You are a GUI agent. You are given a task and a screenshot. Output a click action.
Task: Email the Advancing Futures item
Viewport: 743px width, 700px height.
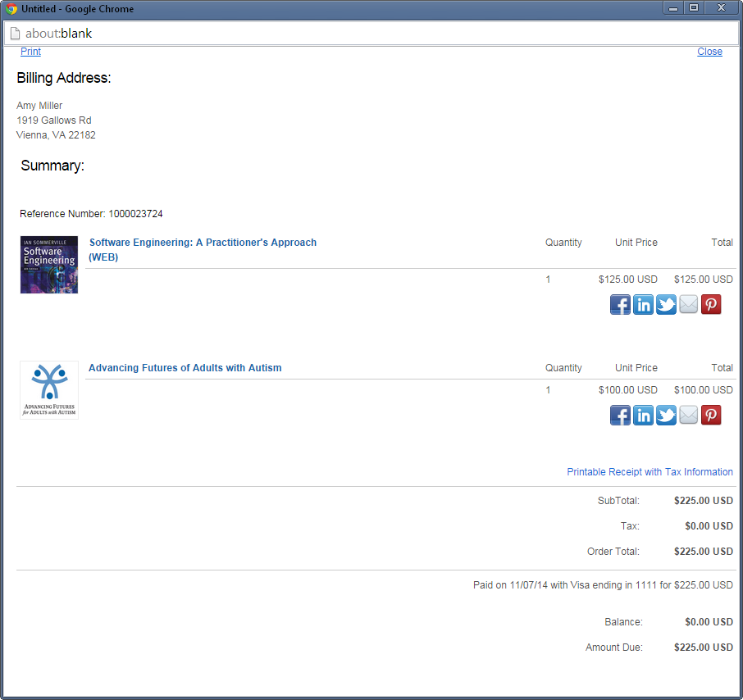689,416
